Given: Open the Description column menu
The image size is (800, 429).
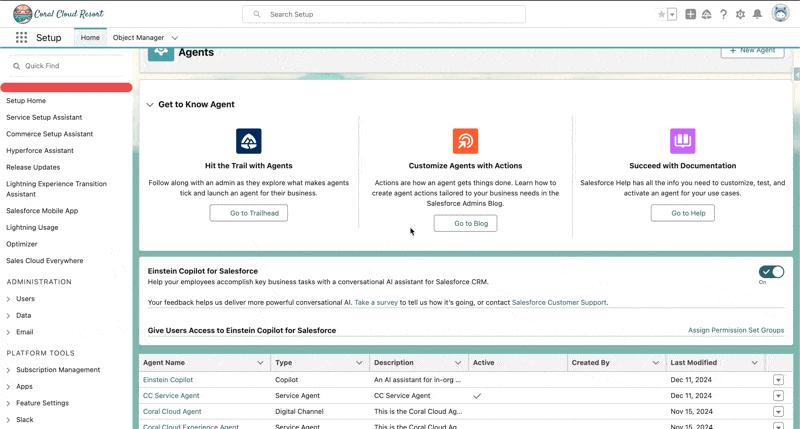Looking at the screenshot, I should (x=458, y=363).
